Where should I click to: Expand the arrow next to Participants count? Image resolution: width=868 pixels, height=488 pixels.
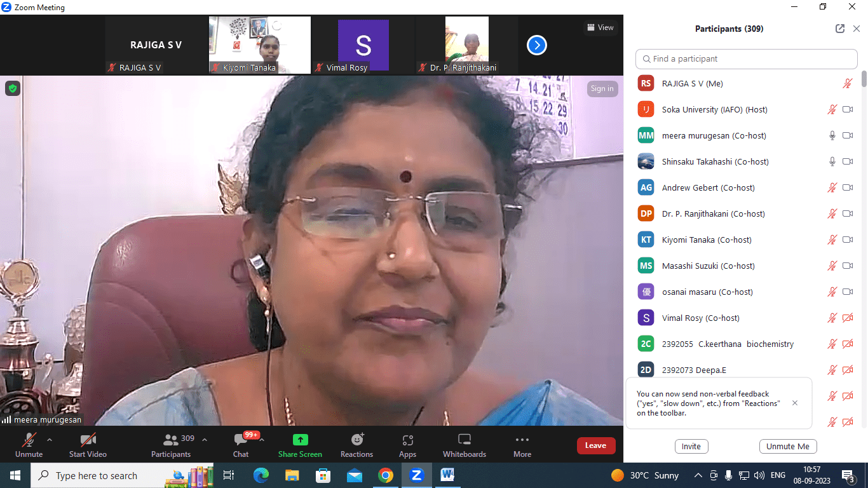(x=205, y=439)
